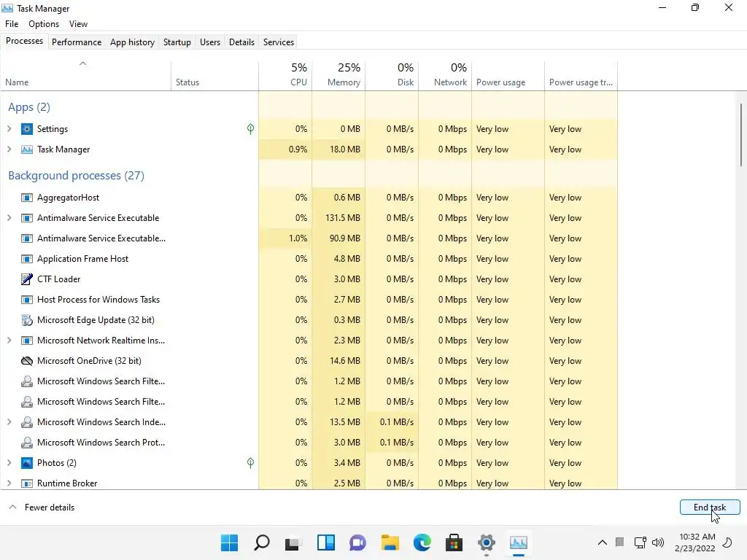Open the Chat taskbar icon

(357, 542)
